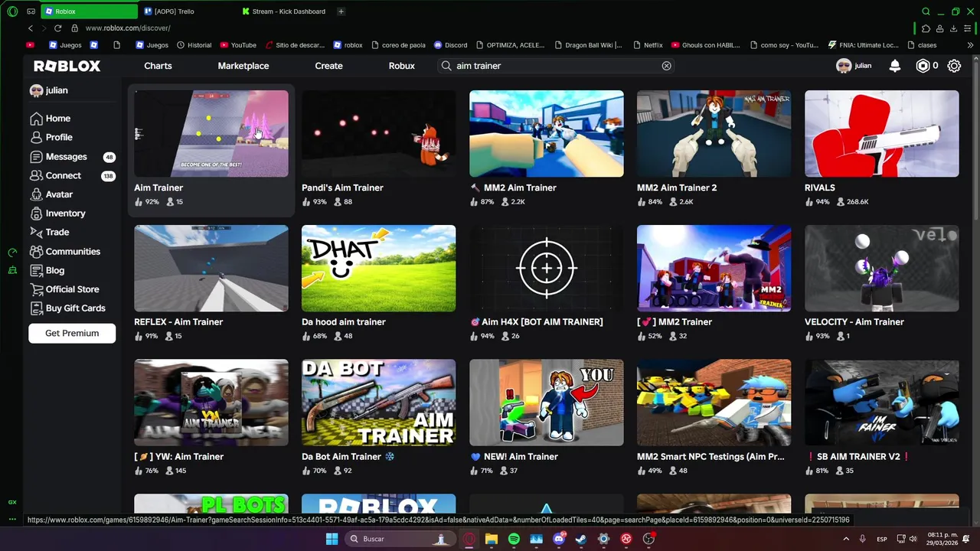Switch to the Marketplace tab
Viewport: 980px width, 551px height.
click(x=243, y=66)
